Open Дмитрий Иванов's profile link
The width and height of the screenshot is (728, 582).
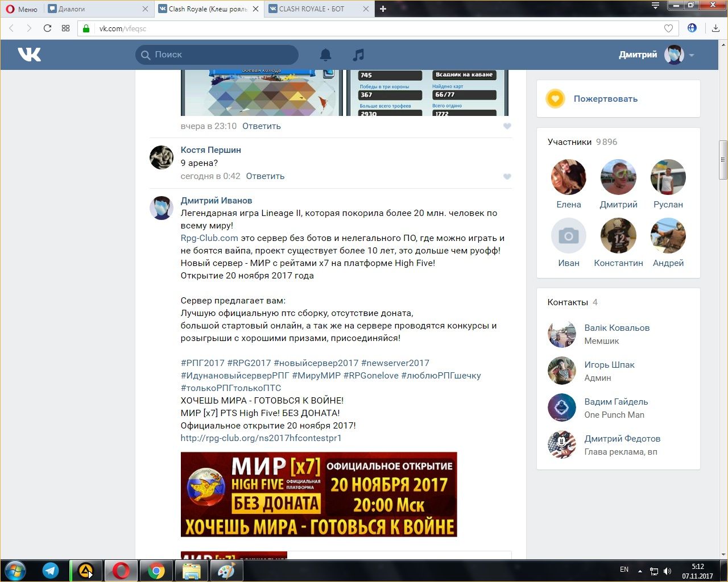tap(216, 201)
